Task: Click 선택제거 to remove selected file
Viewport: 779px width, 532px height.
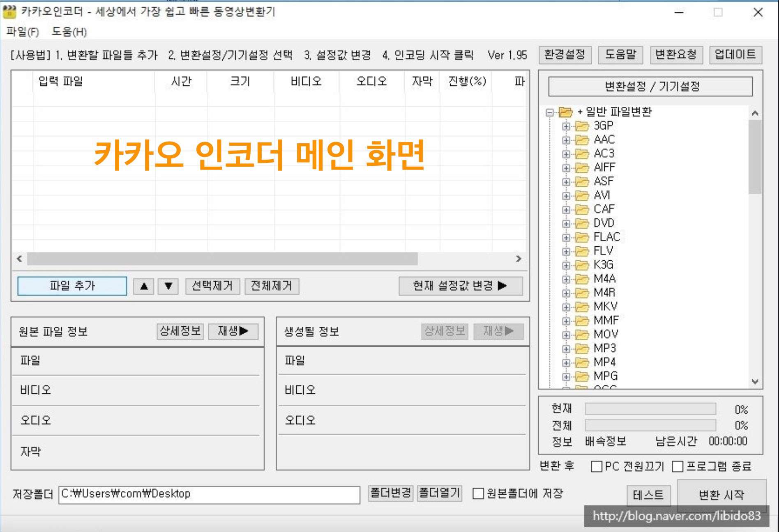Action: tap(212, 286)
